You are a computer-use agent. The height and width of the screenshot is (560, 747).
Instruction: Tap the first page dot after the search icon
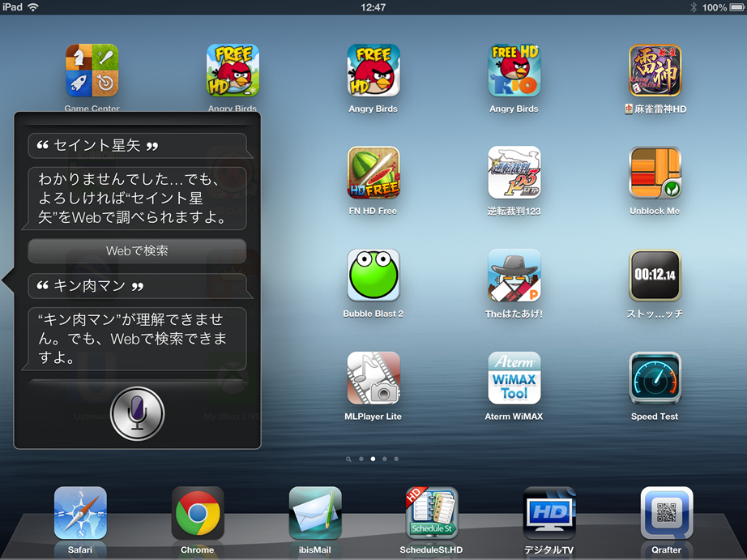click(361, 459)
